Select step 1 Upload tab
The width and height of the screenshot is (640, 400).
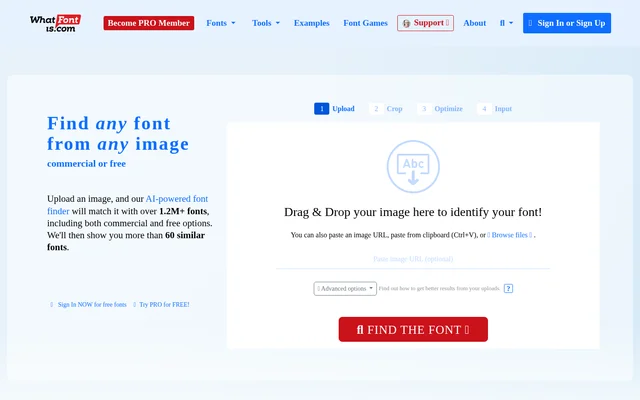[x=334, y=109]
